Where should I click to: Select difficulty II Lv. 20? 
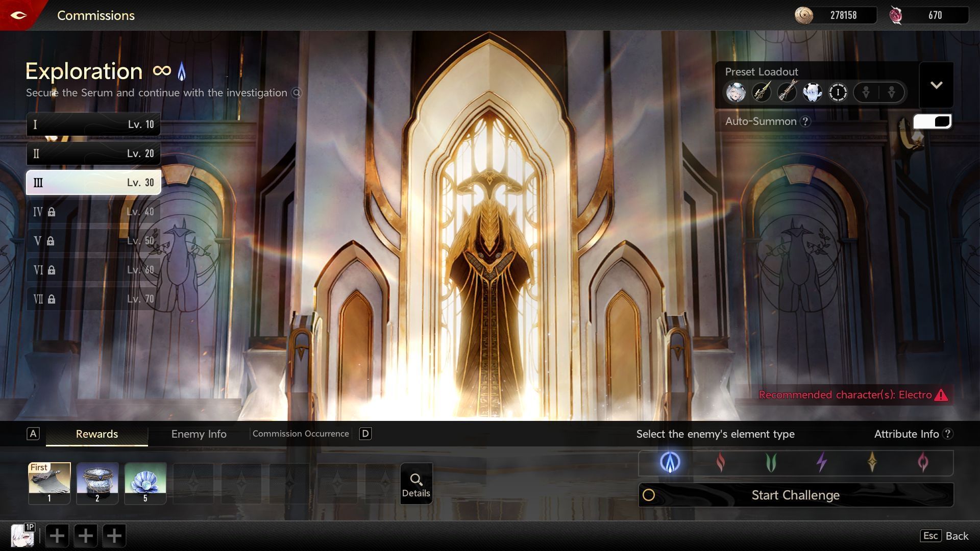pos(93,153)
